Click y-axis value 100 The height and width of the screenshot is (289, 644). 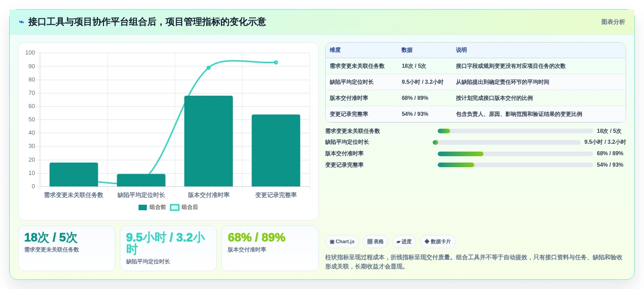pyautogui.click(x=30, y=53)
